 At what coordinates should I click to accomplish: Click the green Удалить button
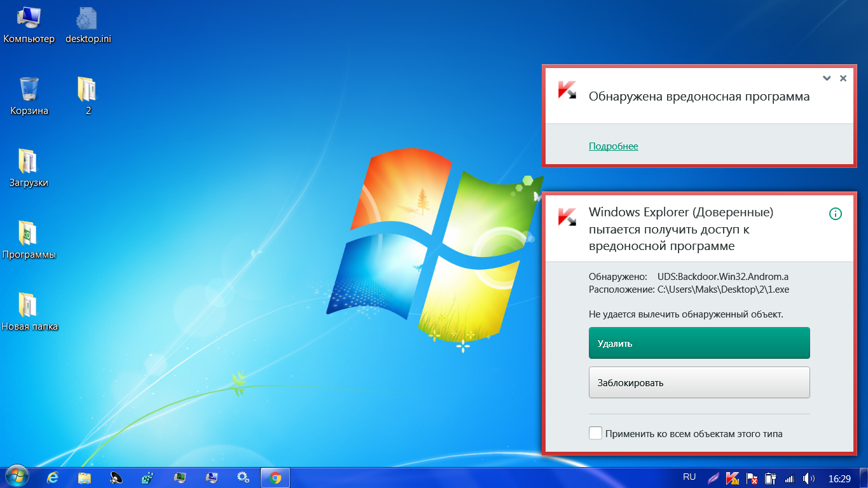tap(699, 343)
